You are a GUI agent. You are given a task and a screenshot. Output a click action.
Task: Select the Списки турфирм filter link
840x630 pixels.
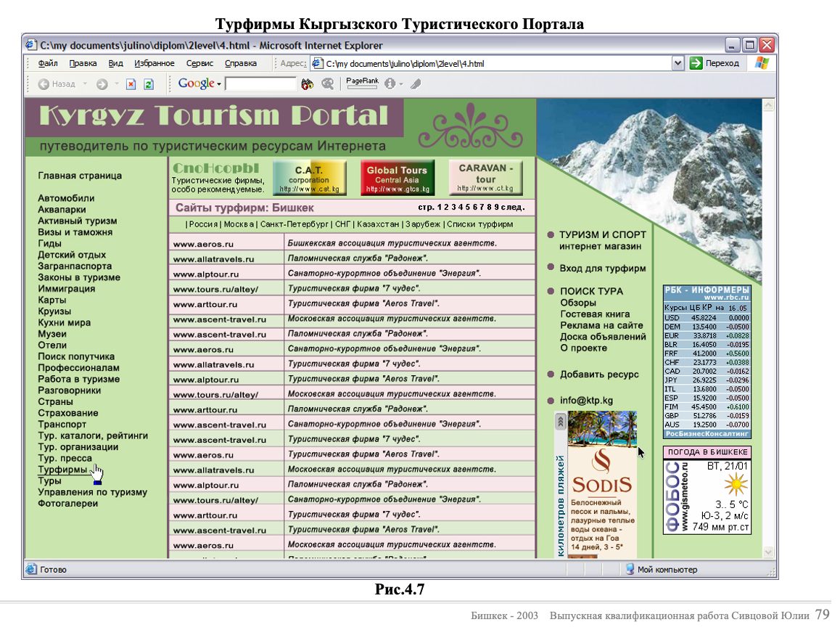[479, 224]
